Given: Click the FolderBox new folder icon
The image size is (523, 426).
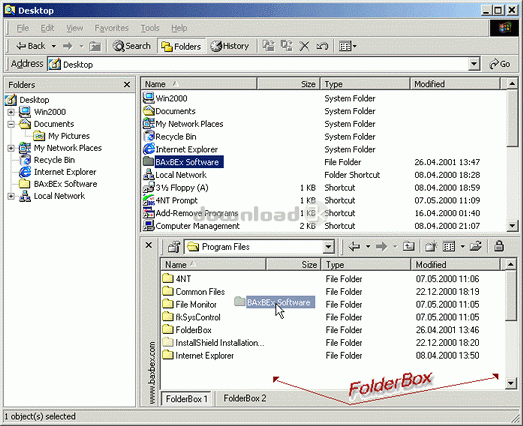Looking at the screenshot, I should point(431,247).
